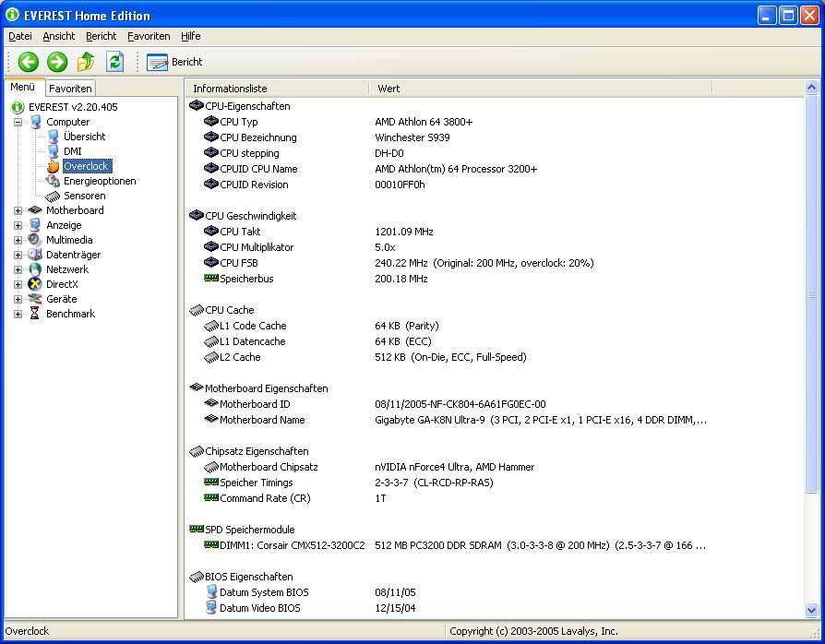825x644 pixels.
Task: Click the Energieoptionen icon
Action: point(53,181)
